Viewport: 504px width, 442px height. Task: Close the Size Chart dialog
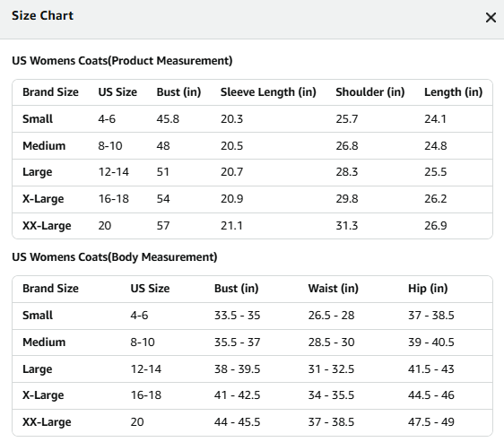tap(491, 18)
